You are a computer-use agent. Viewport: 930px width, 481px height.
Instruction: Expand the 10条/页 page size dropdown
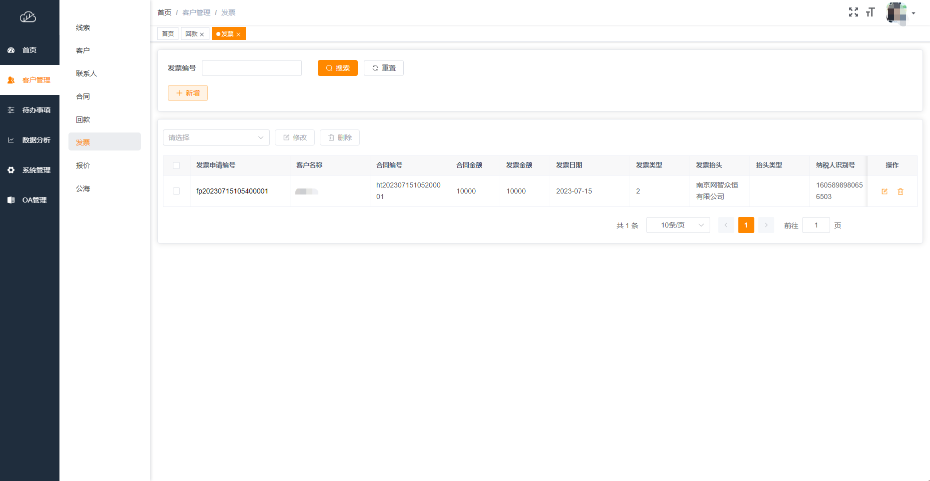(677, 225)
